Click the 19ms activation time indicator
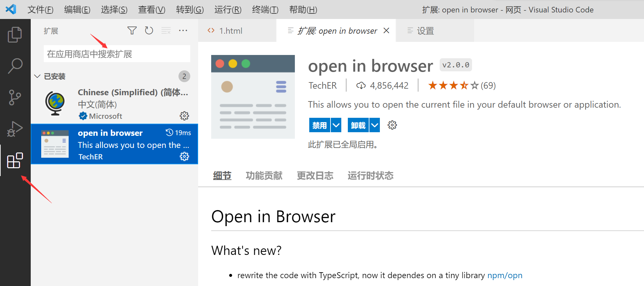 click(178, 133)
